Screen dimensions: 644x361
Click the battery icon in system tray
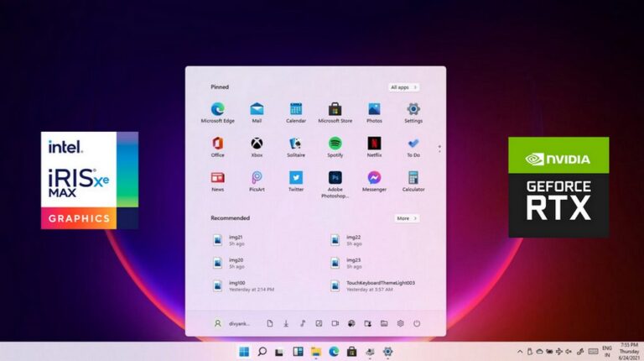(549, 352)
